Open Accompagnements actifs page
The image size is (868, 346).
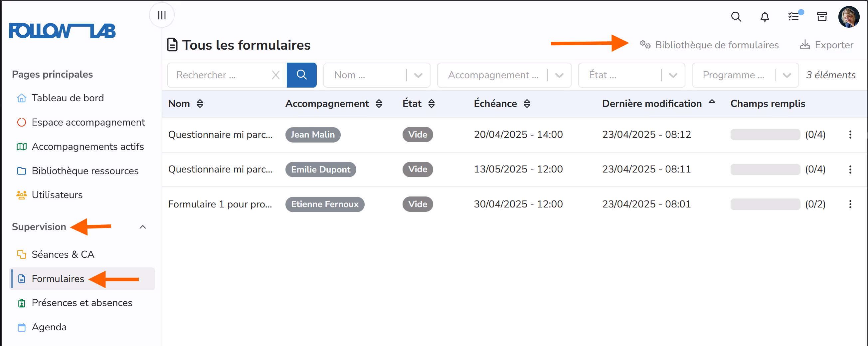coord(87,147)
